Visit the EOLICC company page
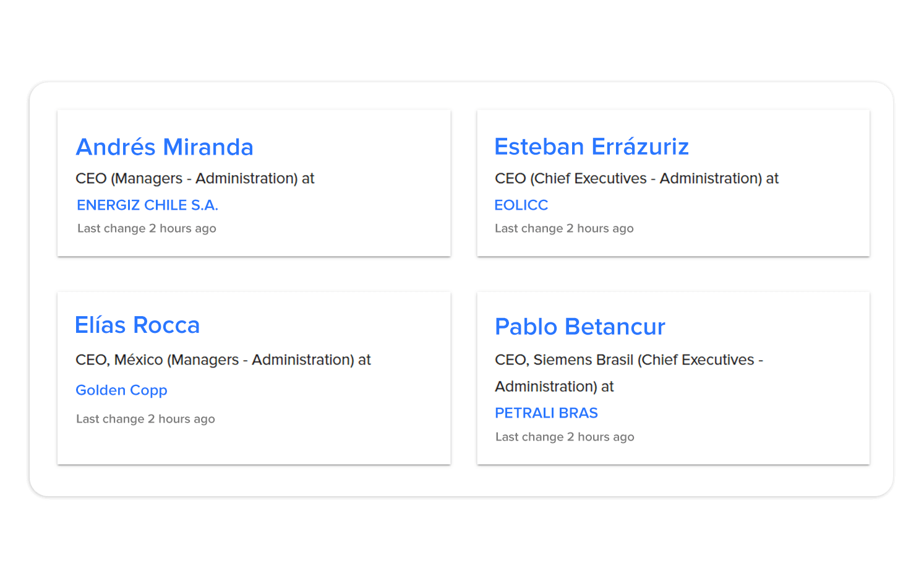This screenshot has width=924, height=576. pos(521,205)
